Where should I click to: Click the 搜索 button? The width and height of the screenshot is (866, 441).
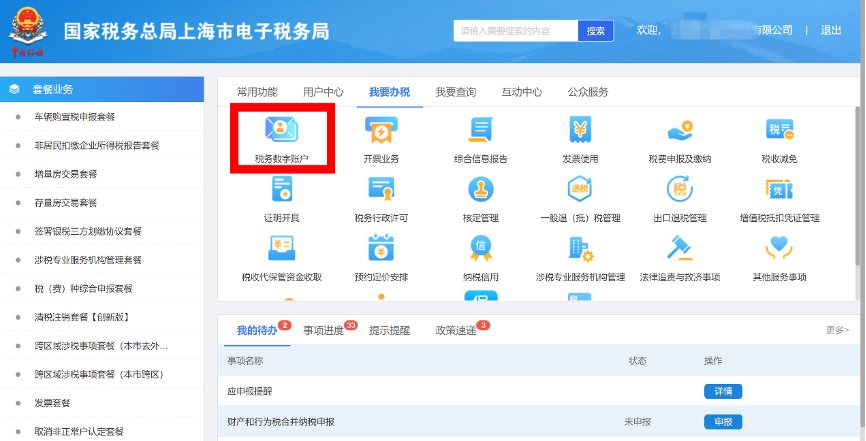coord(595,31)
